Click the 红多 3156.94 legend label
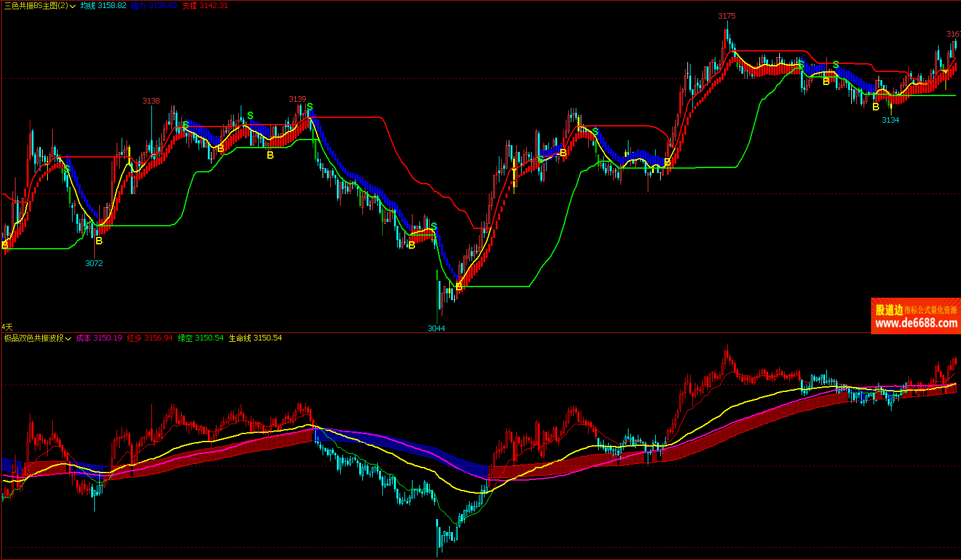Screen dimensions: 961x560 (x=150, y=338)
